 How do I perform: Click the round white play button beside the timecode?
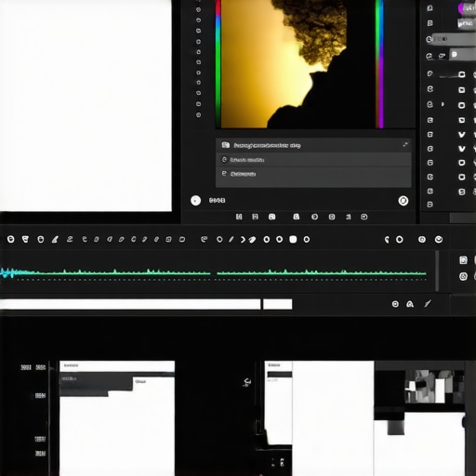pos(195,201)
